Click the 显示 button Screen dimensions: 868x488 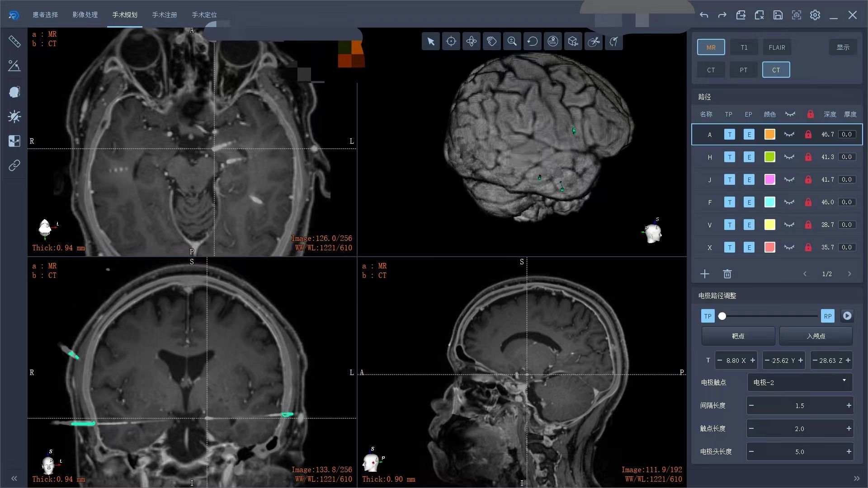(843, 47)
